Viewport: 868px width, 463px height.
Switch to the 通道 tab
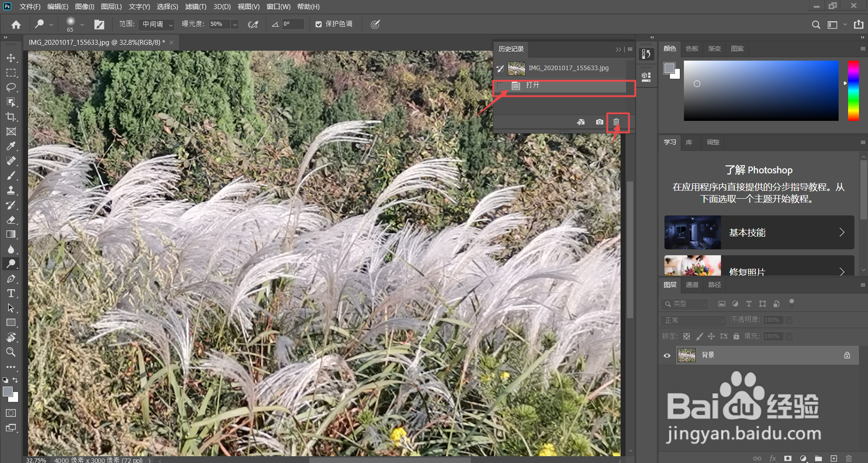pos(692,285)
